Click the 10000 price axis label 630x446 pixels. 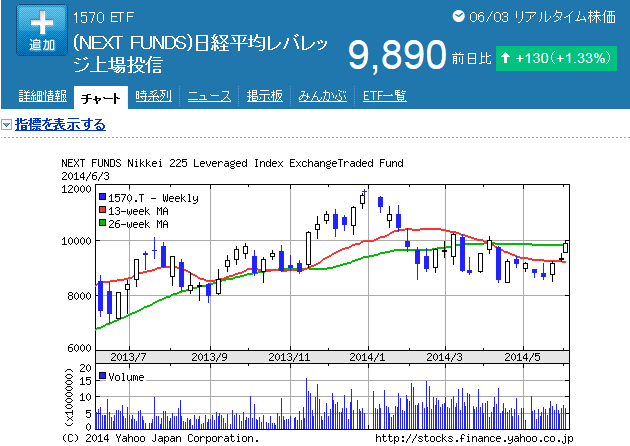(76, 241)
